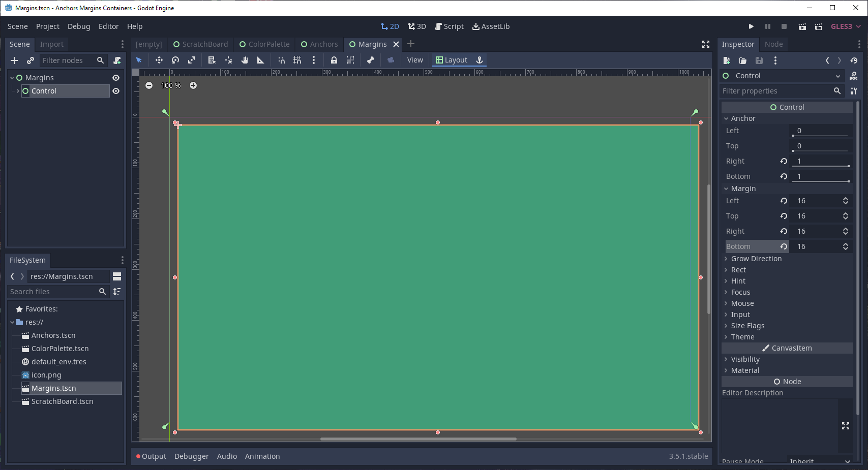This screenshot has height=470, width=868.
Task: Lock the selected node with padlock icon
Action: coord(334,60)
